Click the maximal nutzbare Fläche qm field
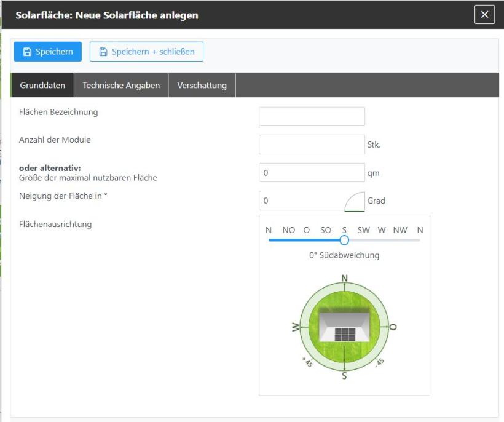 312,173
